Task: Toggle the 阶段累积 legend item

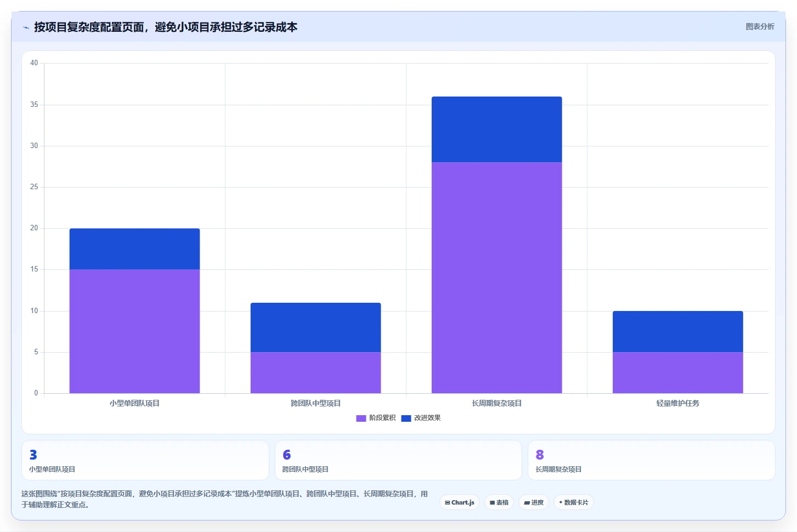Action: [x=376, y=418]
